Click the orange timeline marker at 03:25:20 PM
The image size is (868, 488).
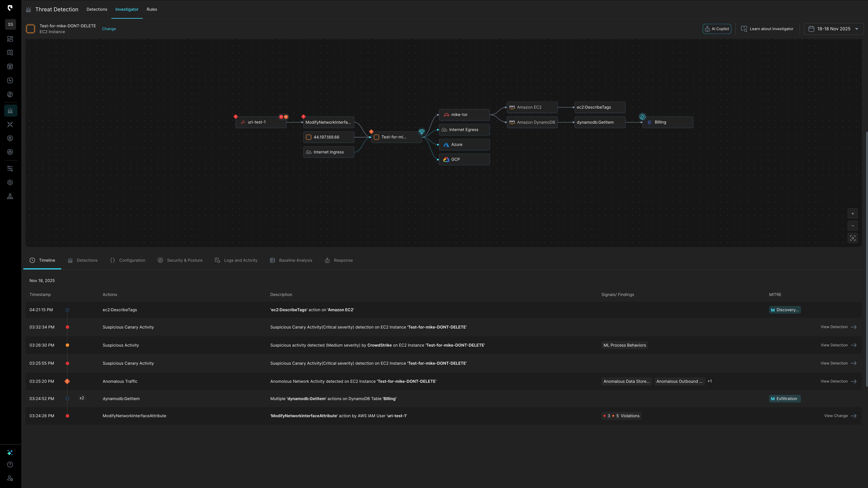67,381
